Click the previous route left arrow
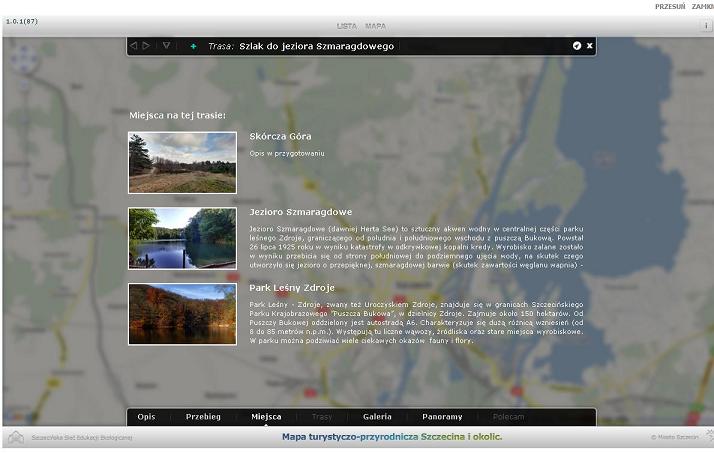714x453 pixels. click(134, 46)
